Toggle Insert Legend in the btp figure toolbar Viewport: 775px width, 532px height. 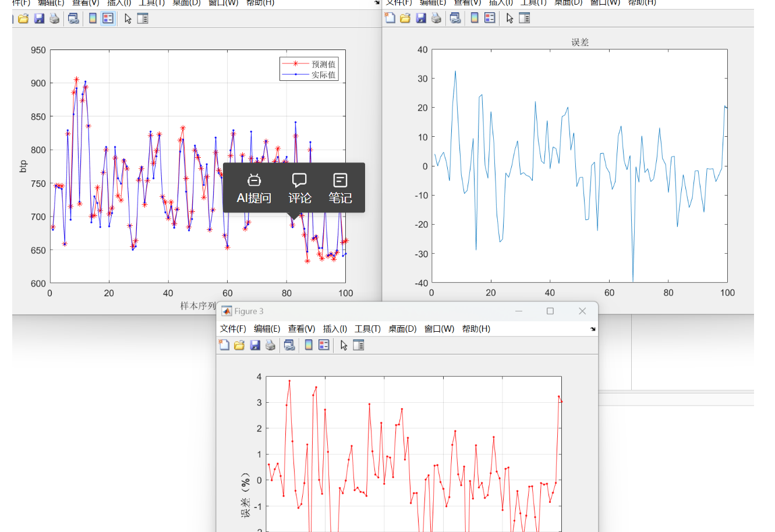pyautogui.click(x=108, y=19)
